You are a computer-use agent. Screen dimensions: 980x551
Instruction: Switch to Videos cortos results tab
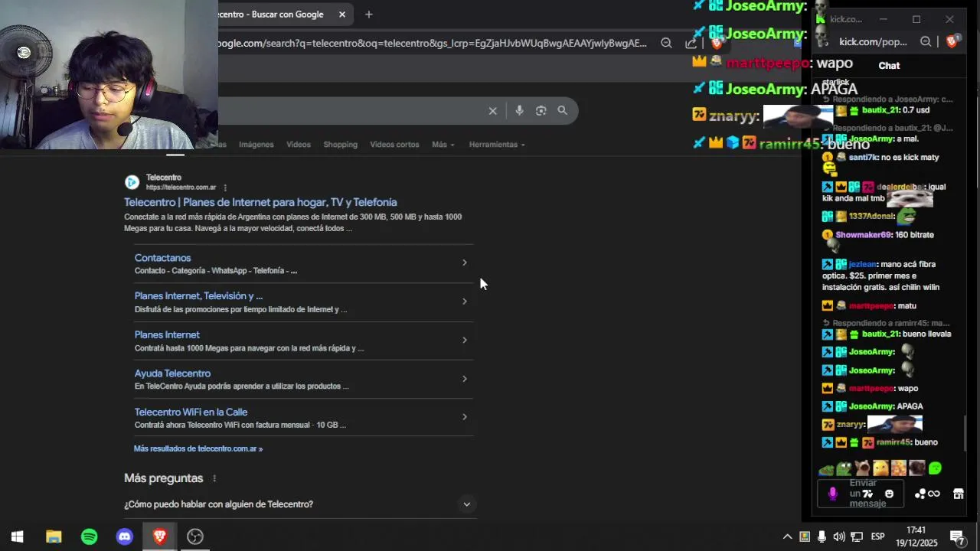(394, 145)
